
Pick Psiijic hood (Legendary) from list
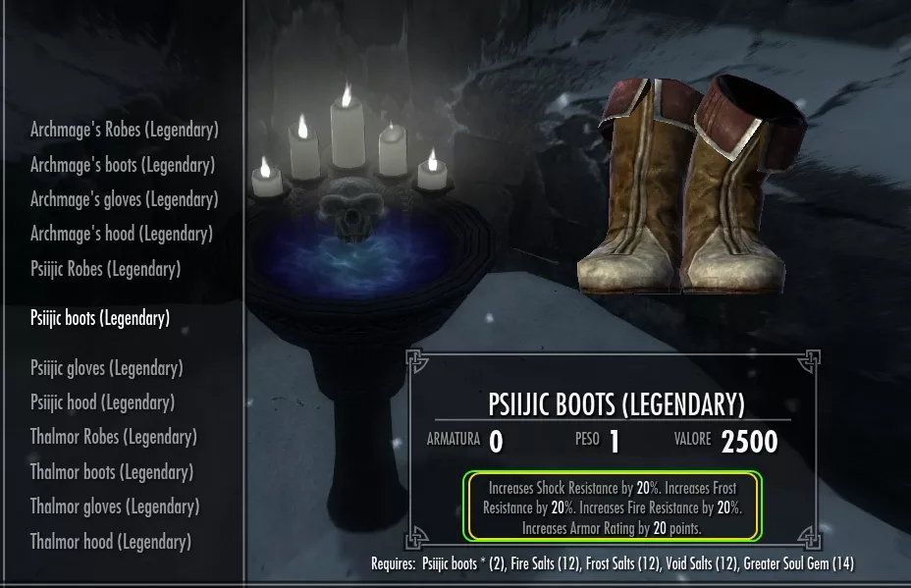(x=102, y=402)
